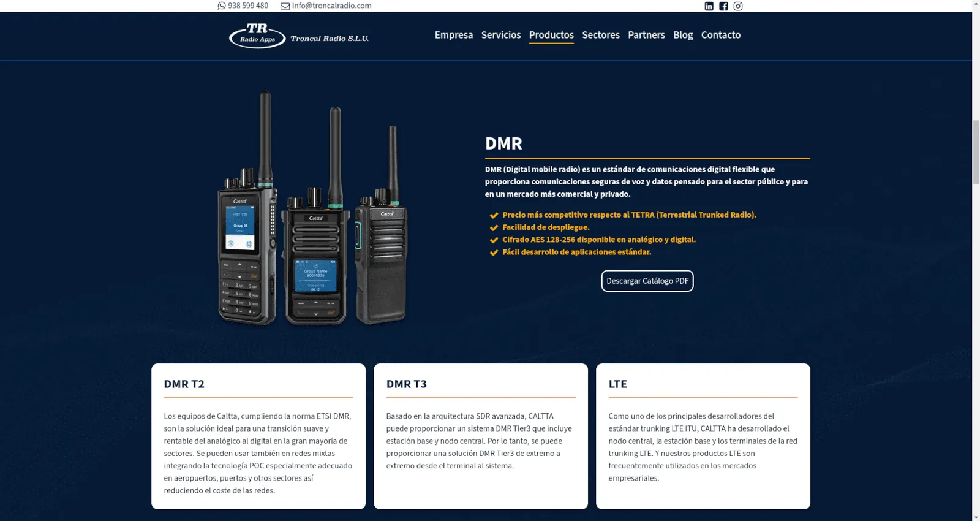Select the Productos menu item

point(551,35)
